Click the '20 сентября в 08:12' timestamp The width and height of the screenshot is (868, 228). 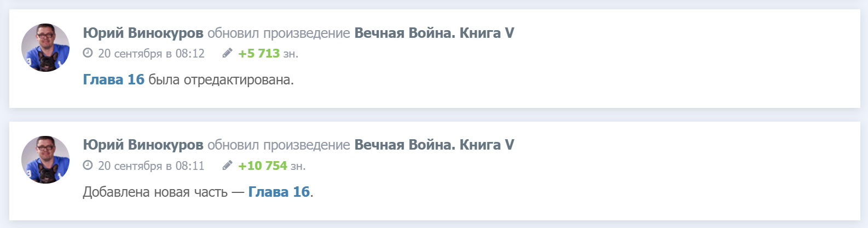coord(151,54)
